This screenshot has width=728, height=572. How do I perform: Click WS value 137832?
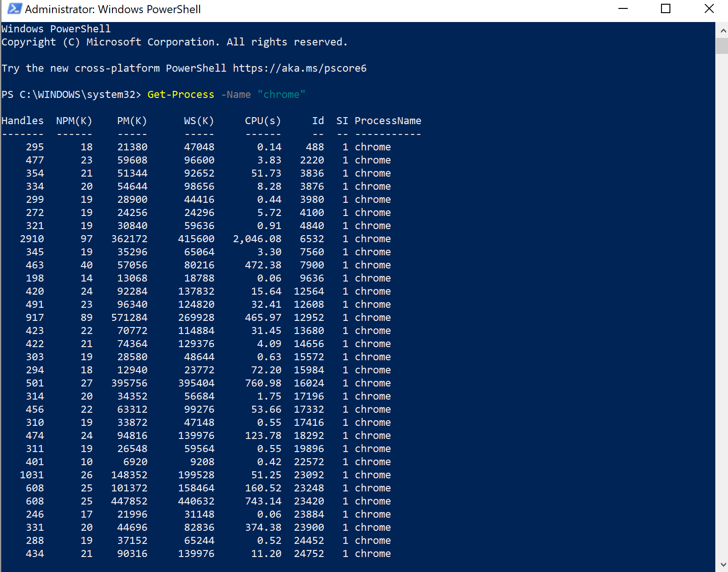point(196,291)
